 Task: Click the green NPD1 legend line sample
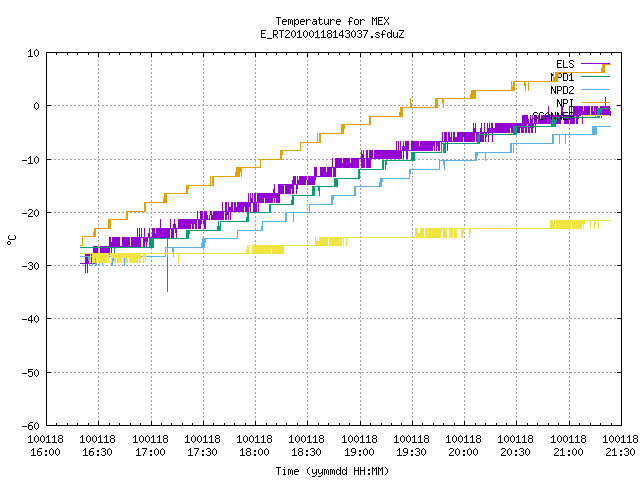tap(595, 77)
